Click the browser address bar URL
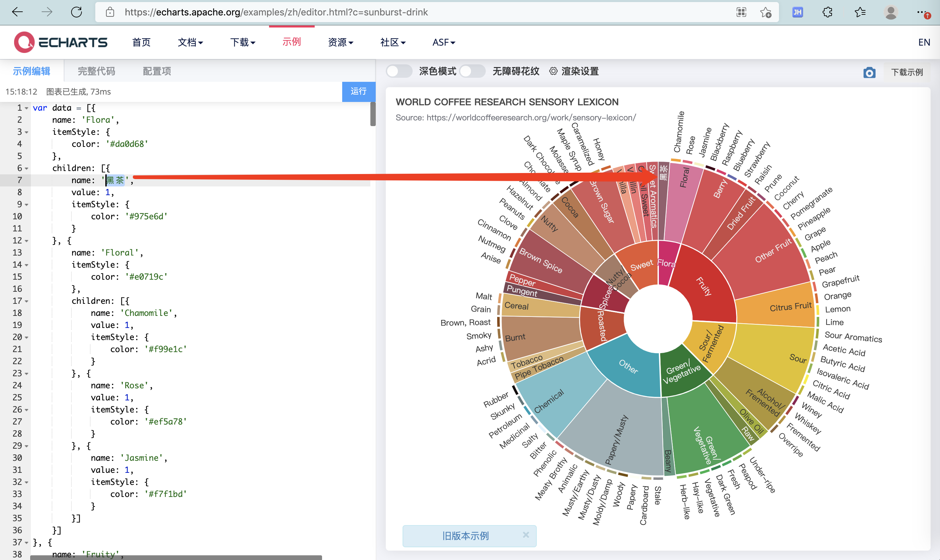Screen dimensions: 940x560 click(x=276, y=12)
